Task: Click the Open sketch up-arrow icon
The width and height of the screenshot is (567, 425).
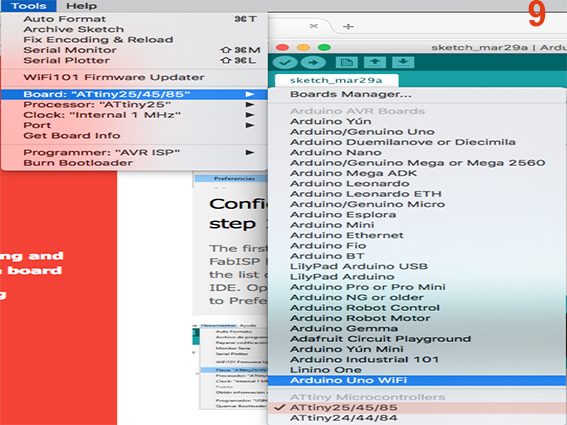Action: tap(375, 63)
